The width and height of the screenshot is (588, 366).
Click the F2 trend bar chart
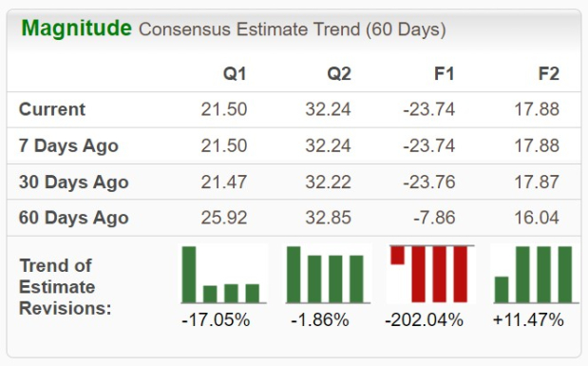pos(536,274)
